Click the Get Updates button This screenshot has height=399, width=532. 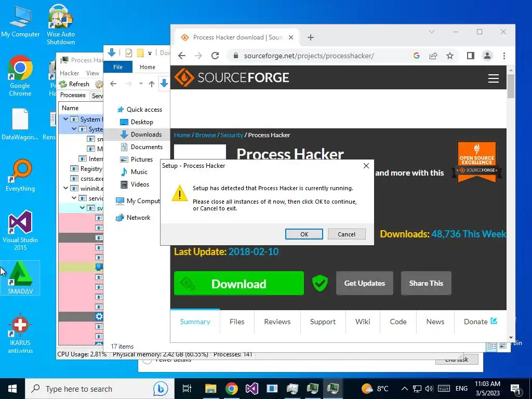click(364, 283)
